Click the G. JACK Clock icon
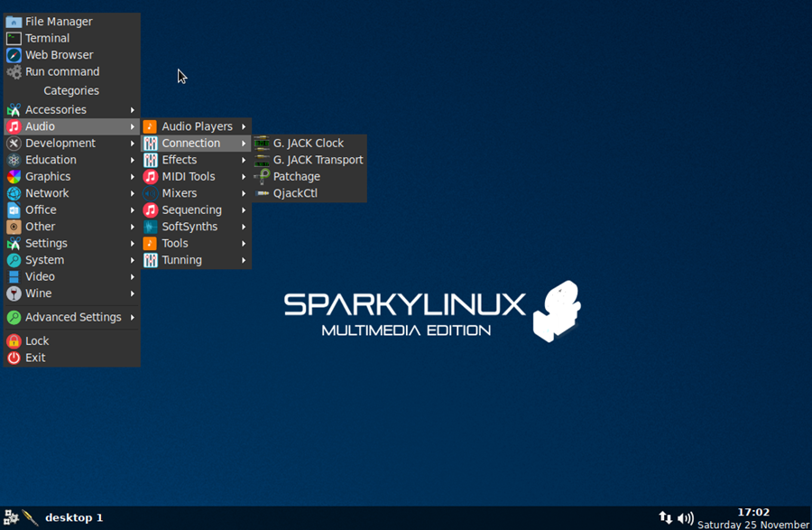Image resolution: width=812 pixels, height=530 pixels. click(x=262, y=143)
